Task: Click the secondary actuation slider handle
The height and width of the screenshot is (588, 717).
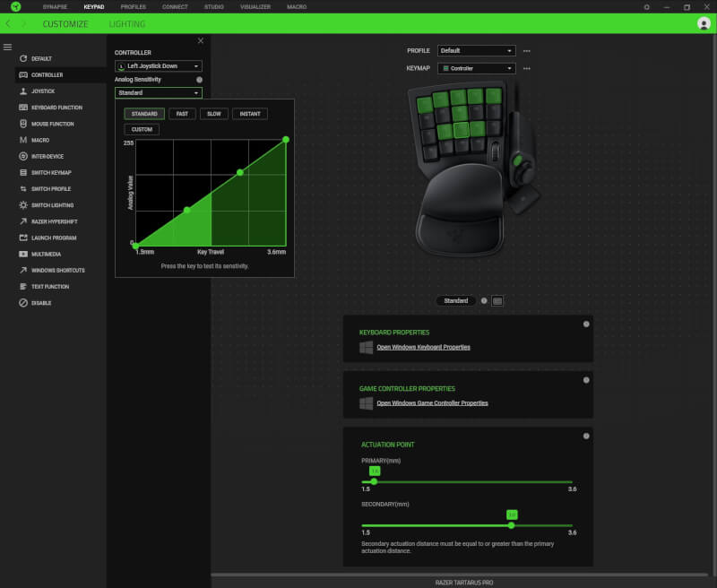Action: tap(511, 525)
